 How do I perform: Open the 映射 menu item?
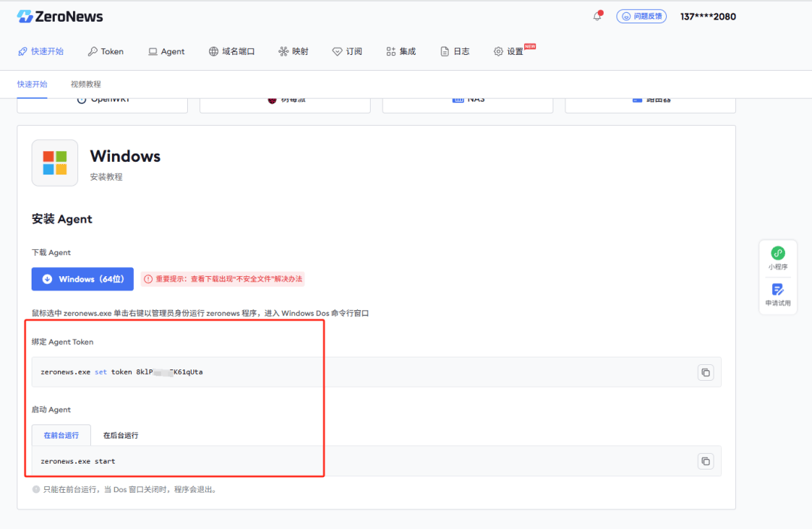pyautogui.click(x=293, y=51)
